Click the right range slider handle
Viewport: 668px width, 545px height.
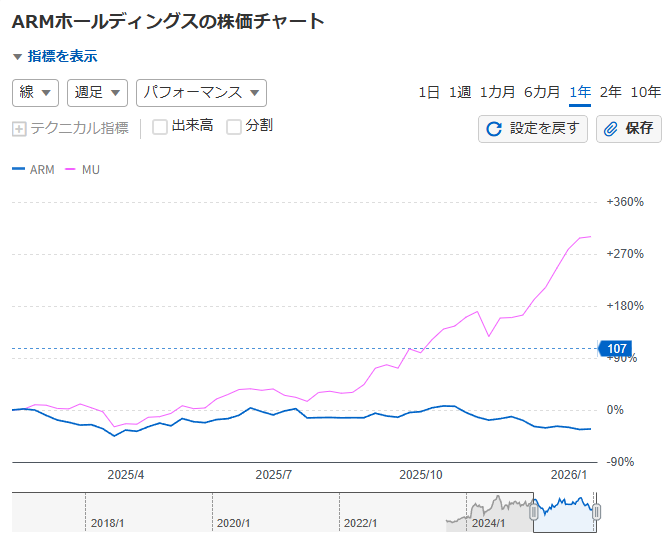coord(596,512)
